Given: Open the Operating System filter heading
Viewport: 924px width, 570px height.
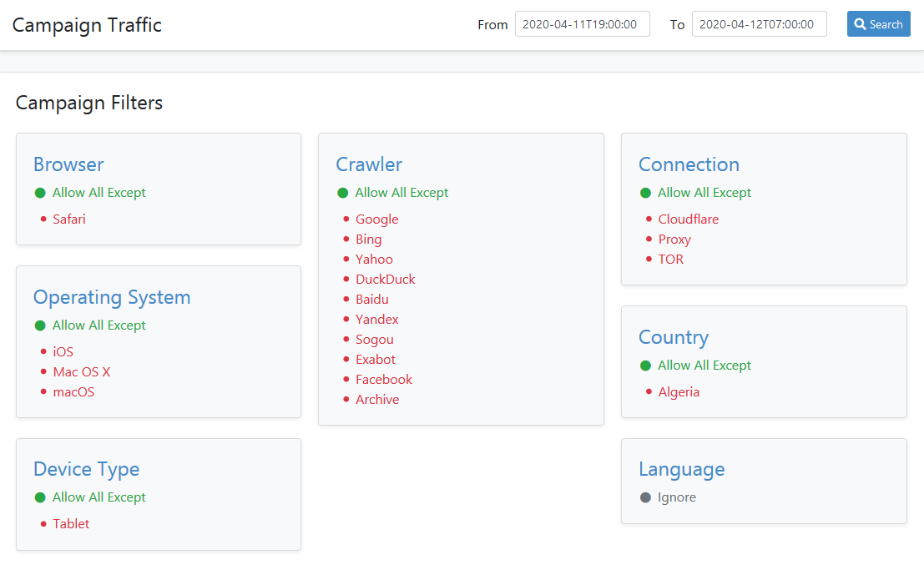Looking at the screenshot, I should tap(112, 297).
